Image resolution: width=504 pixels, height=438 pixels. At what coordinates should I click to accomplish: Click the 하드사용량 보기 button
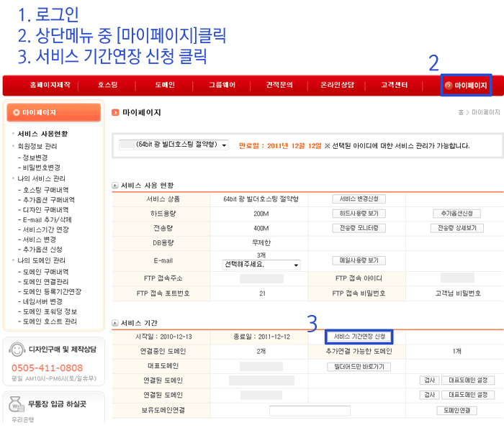[x=359, y=214]
